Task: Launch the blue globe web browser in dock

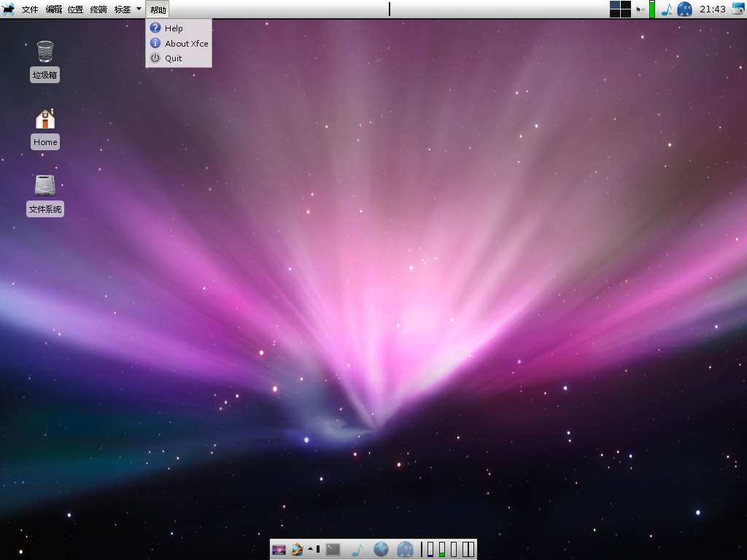Action: click(381, 550)
